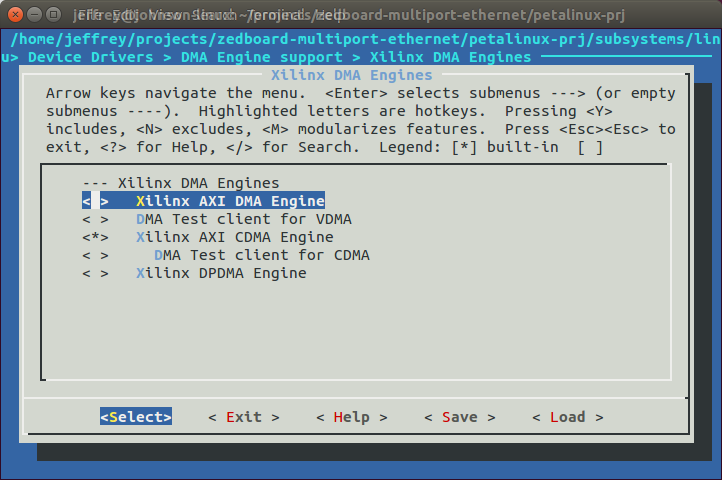Select the Xilinx AXI CDMA Engine entry
The image size is (722, 480).
pos(235,237)
